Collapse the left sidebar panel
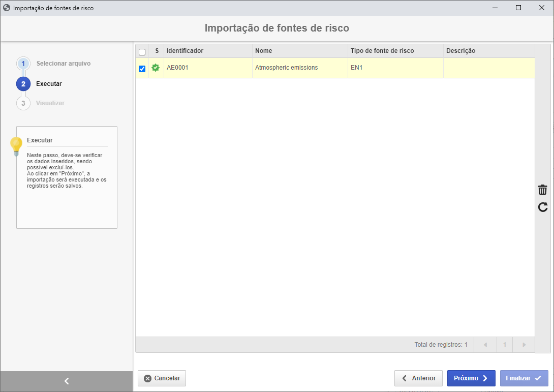Image resolution: width=554 pixels, height=392 pixels. pyautogui.click(x=67, y=381)
